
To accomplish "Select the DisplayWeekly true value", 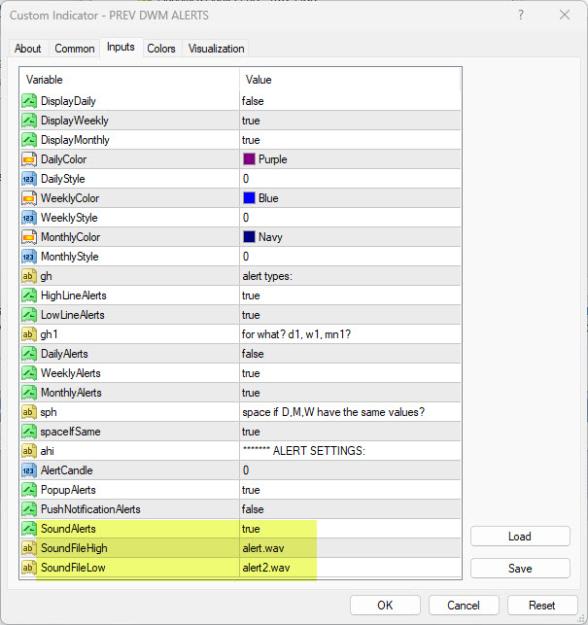I will pos(350,120).
